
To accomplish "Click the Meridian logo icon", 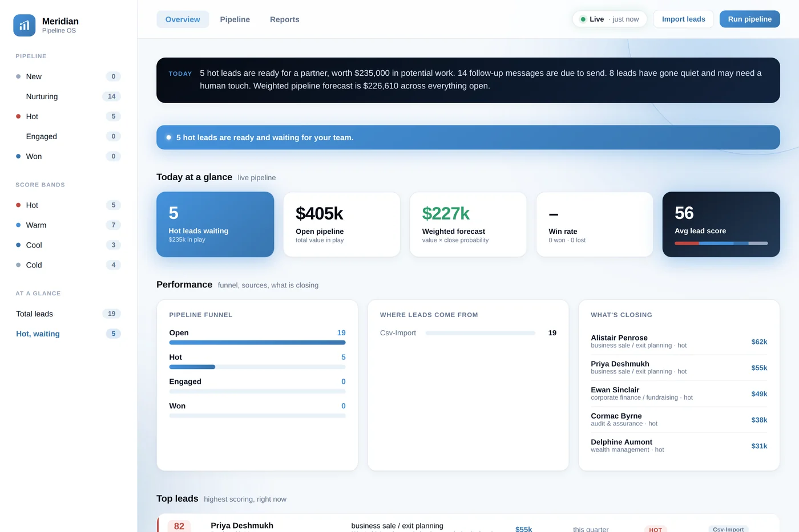I will [25, 26].
